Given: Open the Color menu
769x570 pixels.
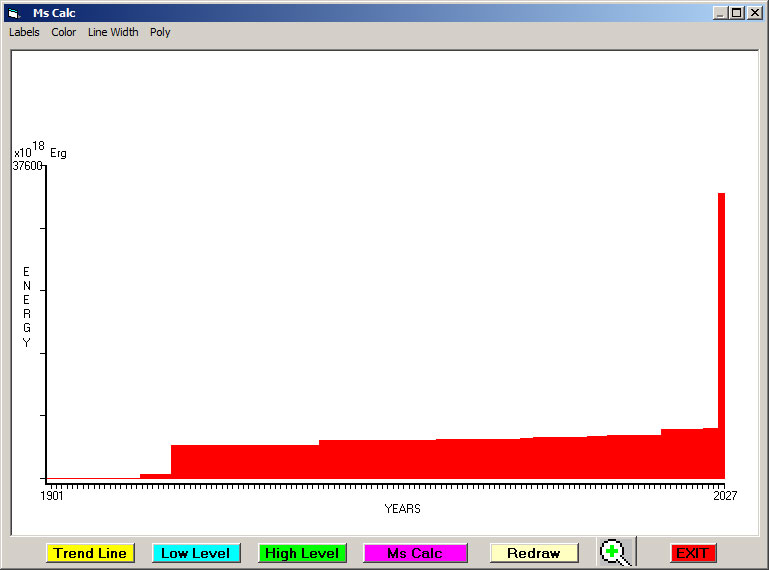Looking at the screenshot, I should pyautogui.click(x=64, y=32).
